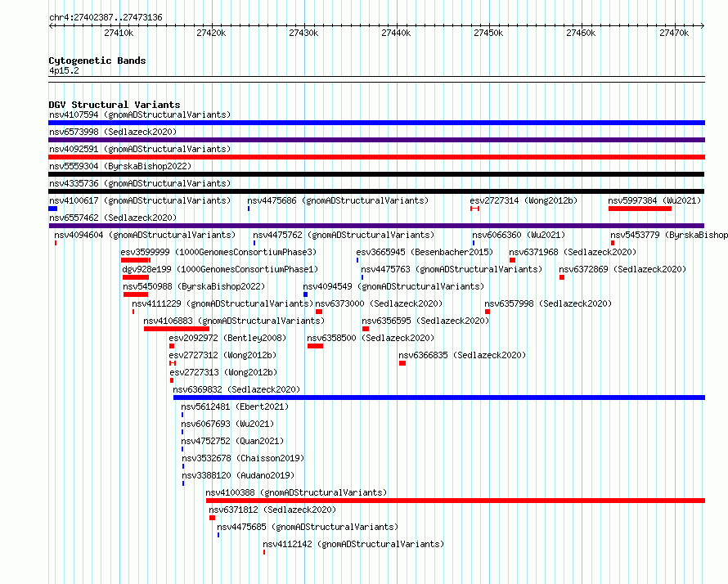The height and width of the screenshot is (584, 728).
Task: Open nsv6358500 (Sedlazeck2020) label
Action: tap(371, 338)
